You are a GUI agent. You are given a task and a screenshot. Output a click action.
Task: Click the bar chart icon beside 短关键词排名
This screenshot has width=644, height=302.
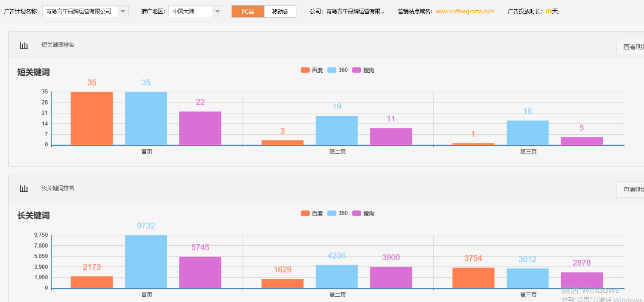point(24,45)
